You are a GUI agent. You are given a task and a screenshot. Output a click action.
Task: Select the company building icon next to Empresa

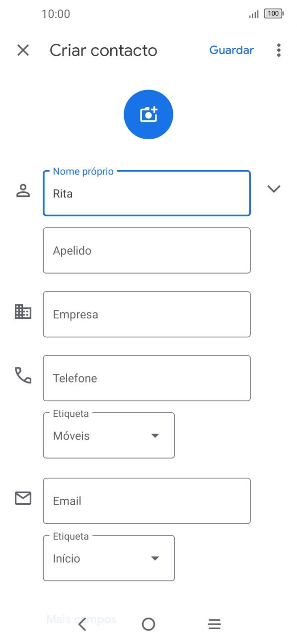(23, 314)
